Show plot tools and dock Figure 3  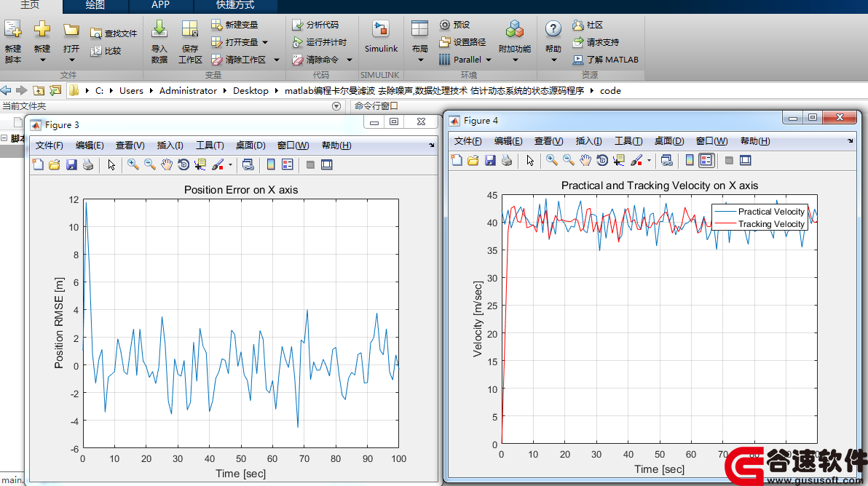coord(327,164)
